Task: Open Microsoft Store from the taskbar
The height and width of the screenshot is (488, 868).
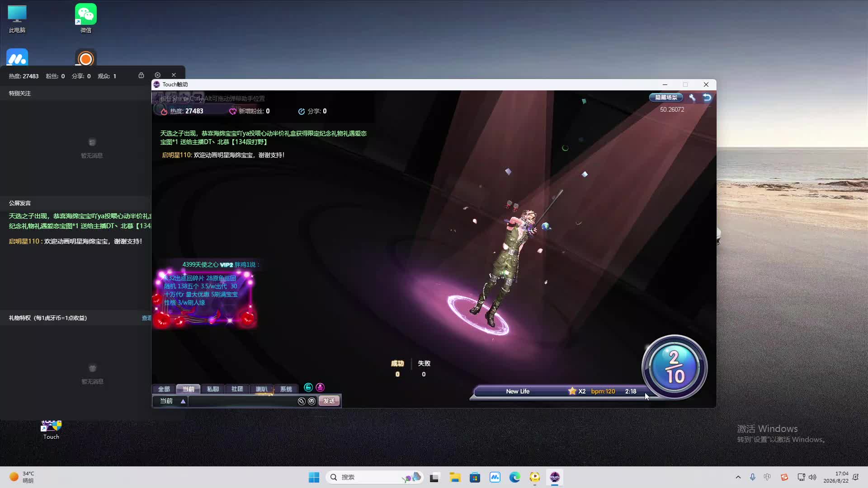Action: click(x=475, y=477)
